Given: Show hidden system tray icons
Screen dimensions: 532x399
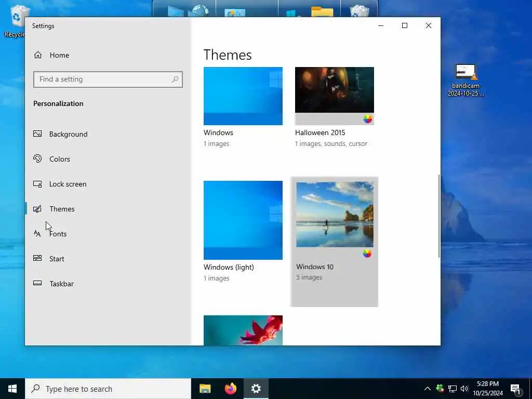Looking at the screenshot, I should [x=428, y=389].
